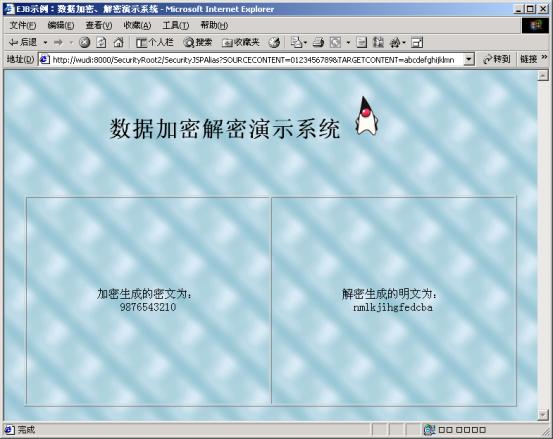Click the Print icon

tap(318, 43)
